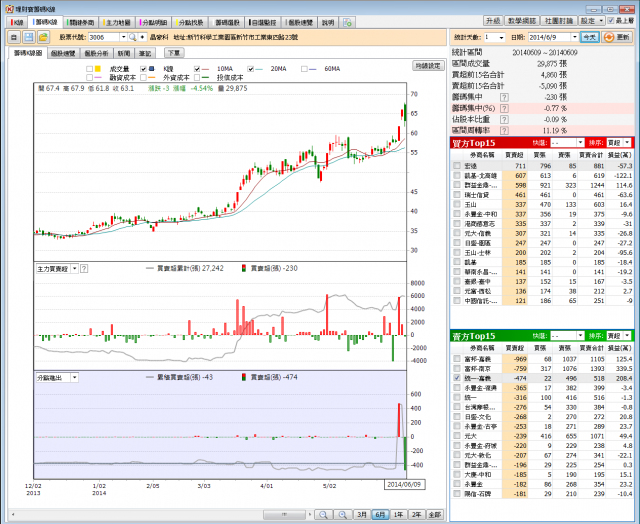The width and height of the screenshot is (640, 524).
Task: Click the magnifier search icon beside stock code
Action: 133,37
